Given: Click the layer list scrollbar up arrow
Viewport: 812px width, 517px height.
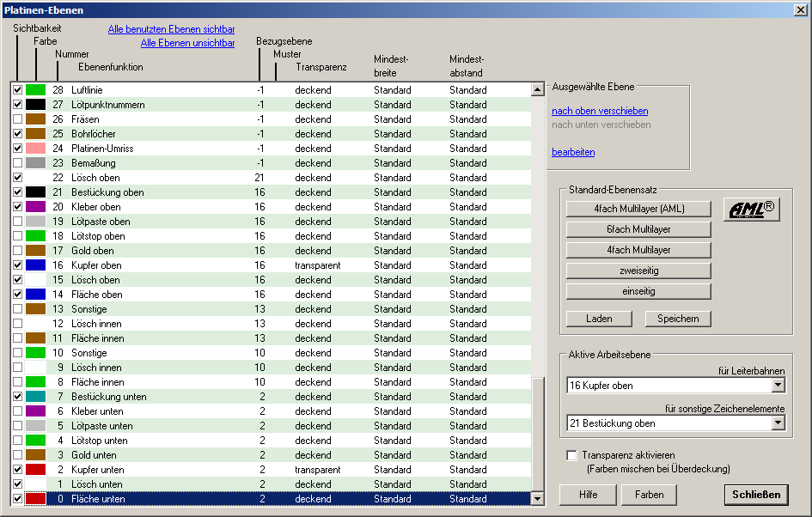Looking at the screenshot, I should click(538, 89).
